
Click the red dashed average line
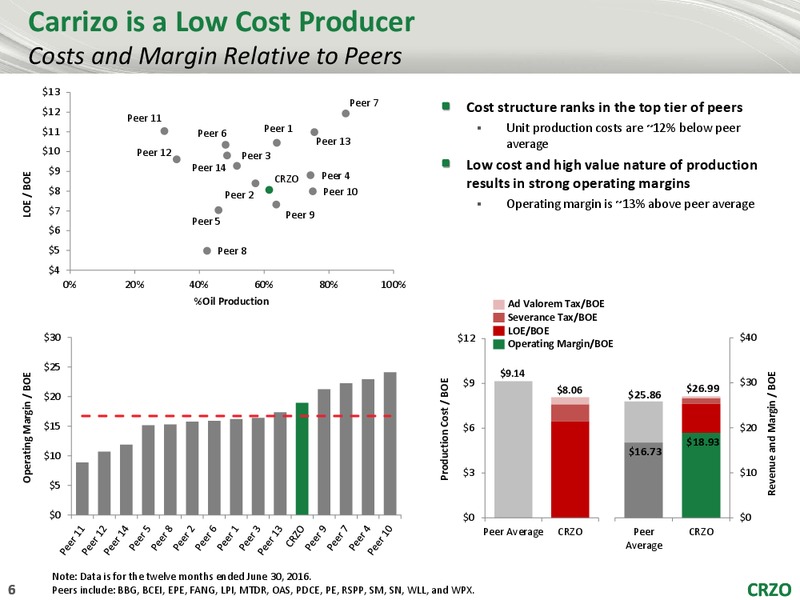[237, 416]
